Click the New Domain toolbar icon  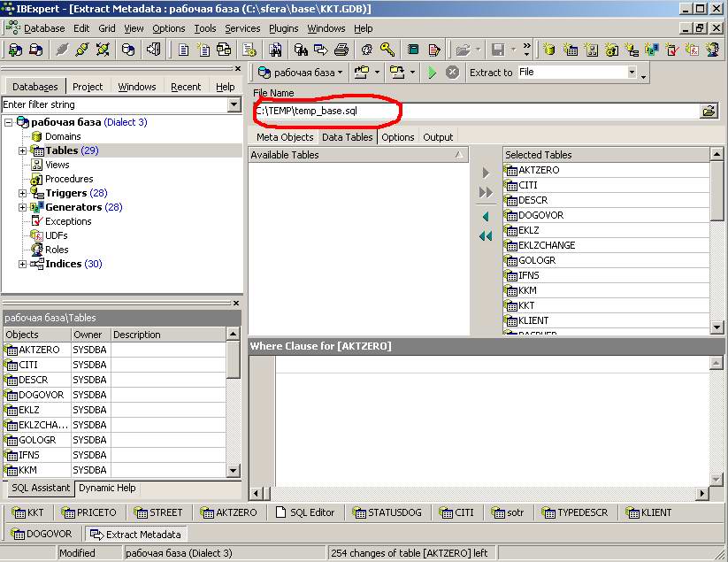(x=549, y=50)
